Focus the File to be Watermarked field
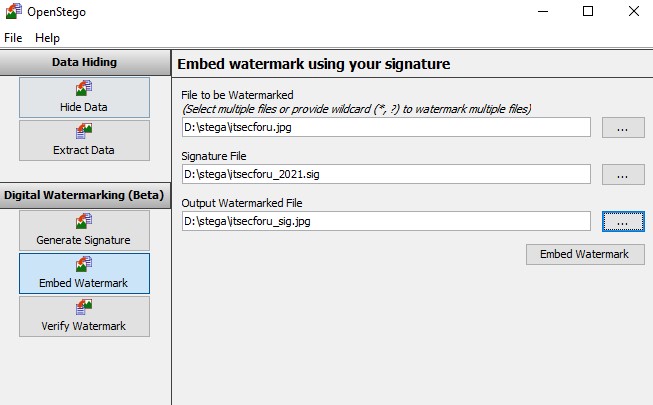653x405 pixels. point(386,128)
